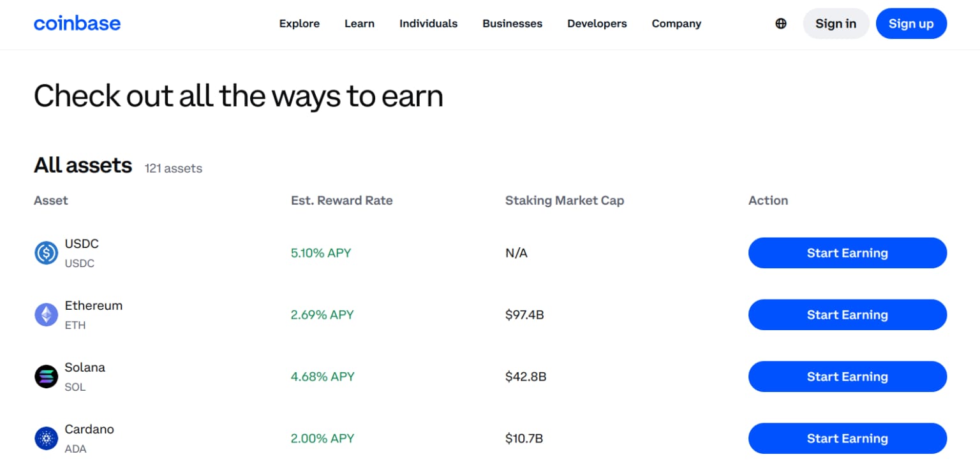Expand the Individuals navigation menu
Viewport: 980px width, 473px height.
[428, 24]
